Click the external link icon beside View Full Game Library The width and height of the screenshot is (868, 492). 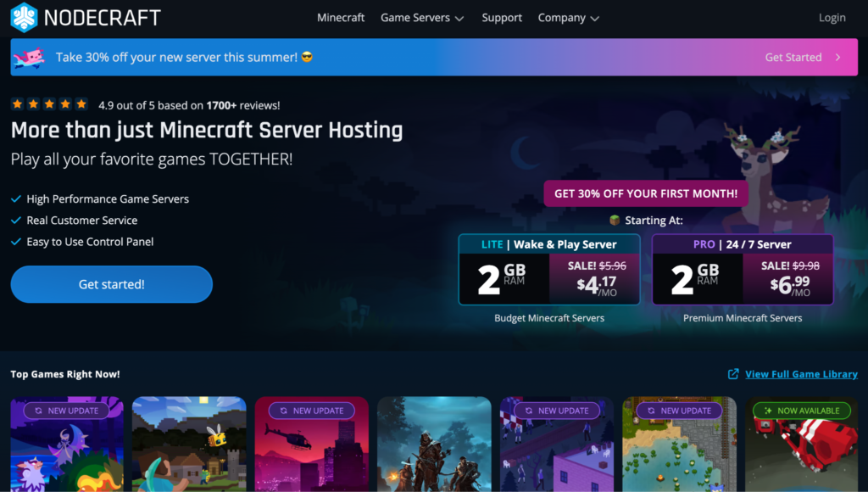pos(733,374)
